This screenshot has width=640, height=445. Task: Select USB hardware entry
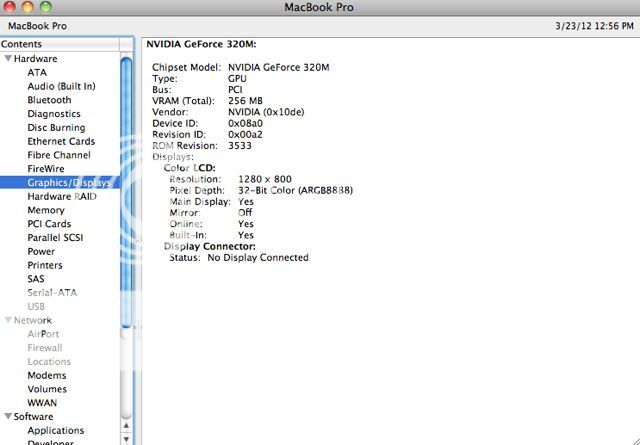(x=36, y=307)
